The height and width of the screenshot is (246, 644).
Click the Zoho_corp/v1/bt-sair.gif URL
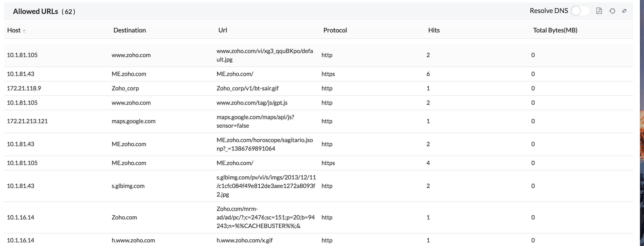247,88
